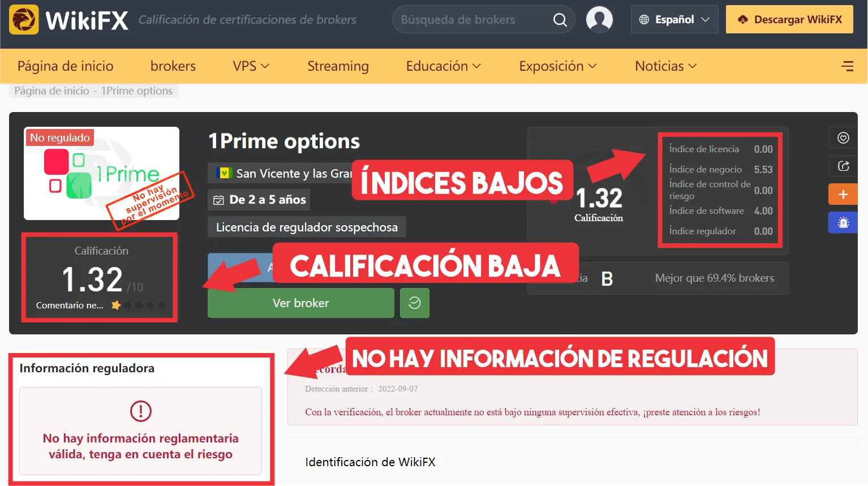Click the Información reguladora heading
The image size is (868, 486).
point(87,368)
